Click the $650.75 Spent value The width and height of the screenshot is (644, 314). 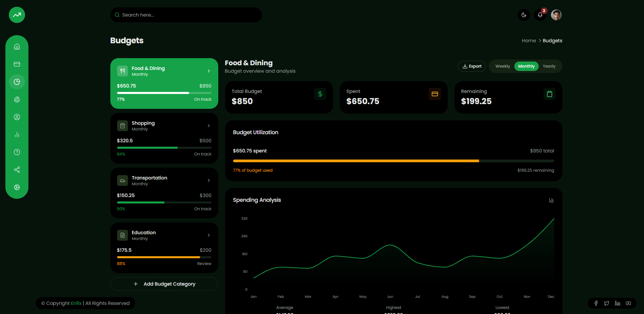click(x=362, y=101)
